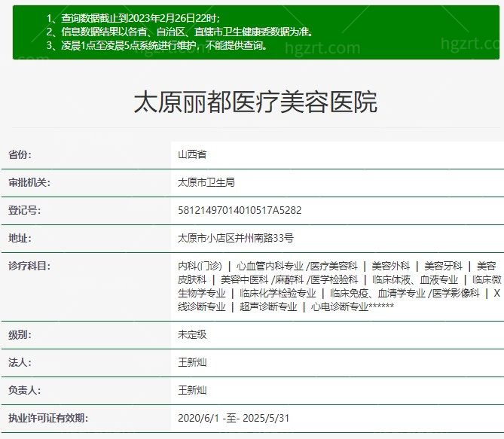Click the text 心电诊断专业******

pyautogui.click(x=353, y=307)
